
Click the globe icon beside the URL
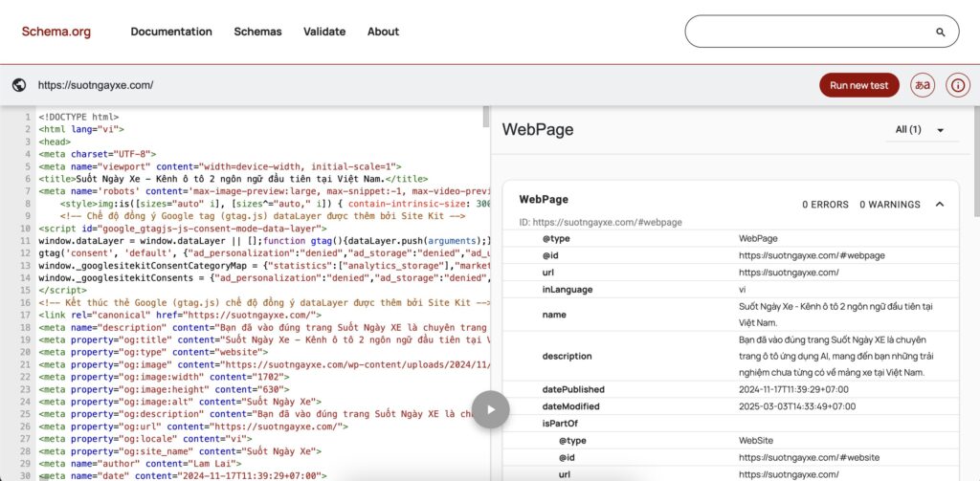click(x=19, y=85)
